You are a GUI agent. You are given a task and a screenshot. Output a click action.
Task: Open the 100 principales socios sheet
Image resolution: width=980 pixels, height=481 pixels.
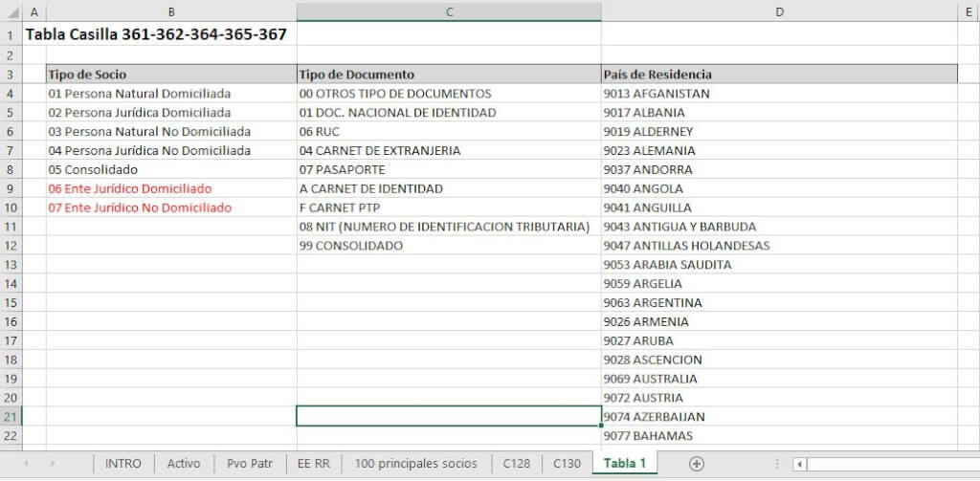point(415,464)
